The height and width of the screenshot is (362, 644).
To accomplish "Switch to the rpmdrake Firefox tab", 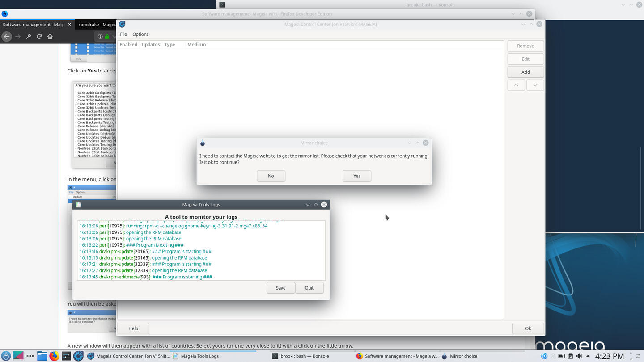I will (x=96, y=25).
